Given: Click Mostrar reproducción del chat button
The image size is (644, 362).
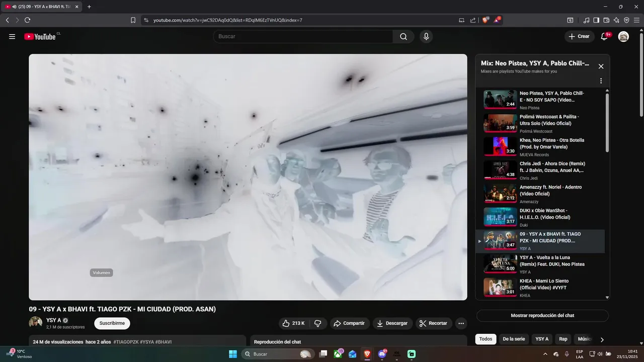Looking at the screenshot, I should 542,316.
